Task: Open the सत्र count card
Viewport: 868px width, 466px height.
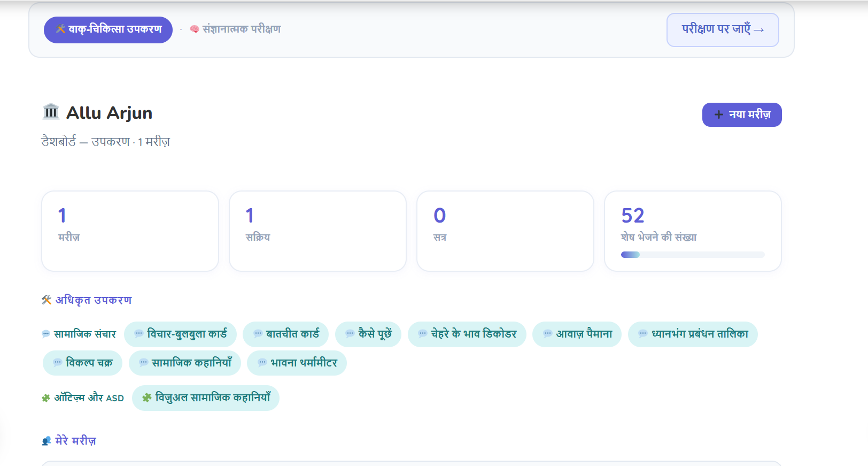Action: 505,231
